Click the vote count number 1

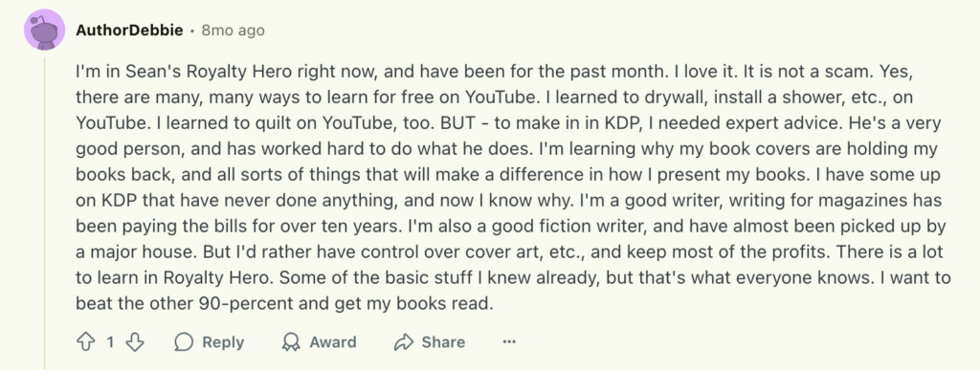pyautogui.click(x=110, y=342)
